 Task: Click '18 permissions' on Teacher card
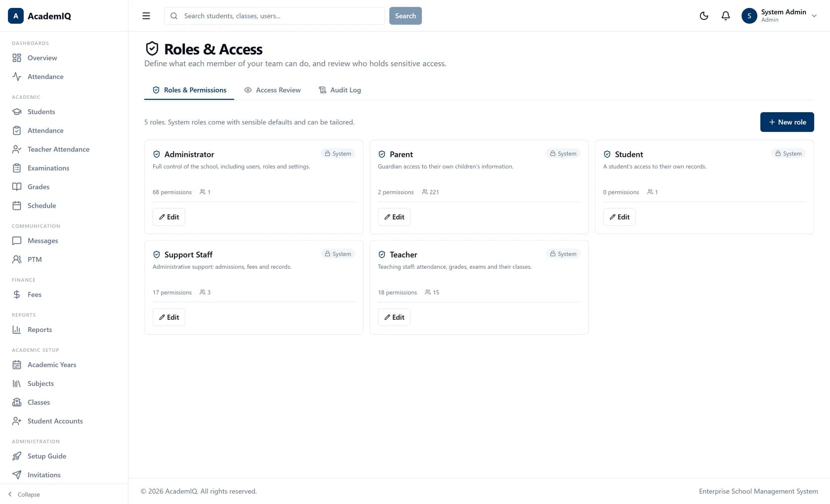click(x=397, y=293)
